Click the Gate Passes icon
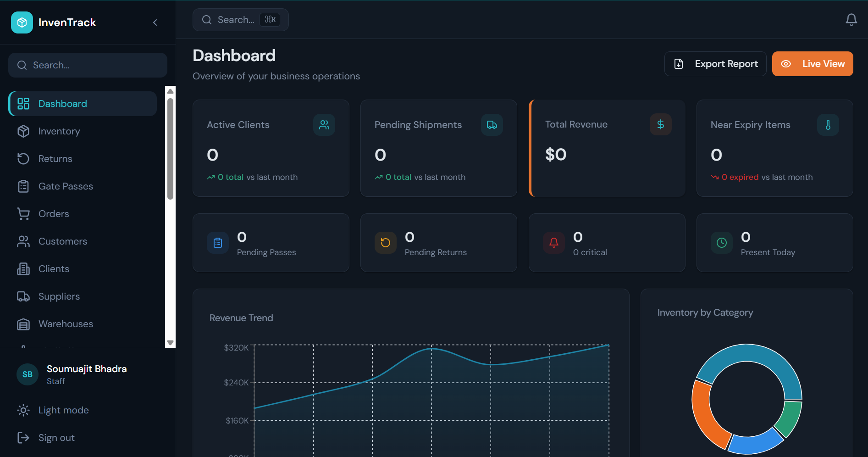The height and width of the screenshot is (457, 868). pos(23,186)
